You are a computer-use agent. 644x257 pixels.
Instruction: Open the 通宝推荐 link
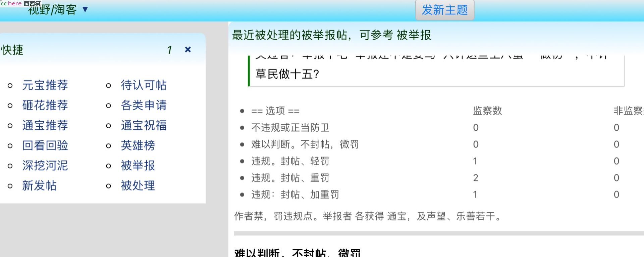[x=45, y=126]
